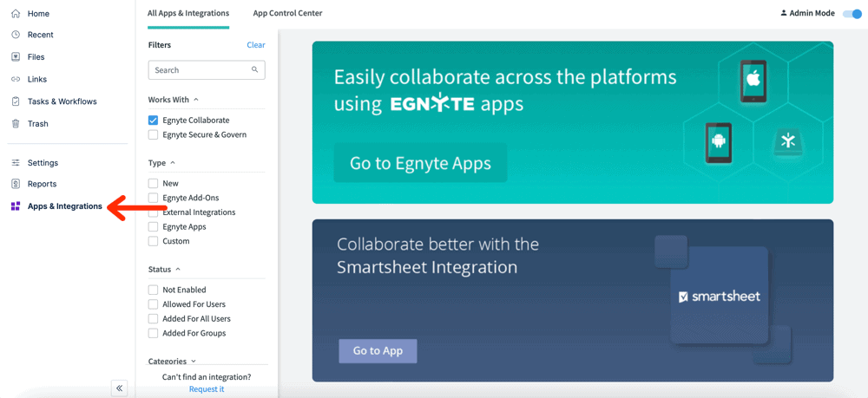The height and width of the screenshot is (398, 868).
Task: Check the New type filter
Action: [x=154, y=183]
